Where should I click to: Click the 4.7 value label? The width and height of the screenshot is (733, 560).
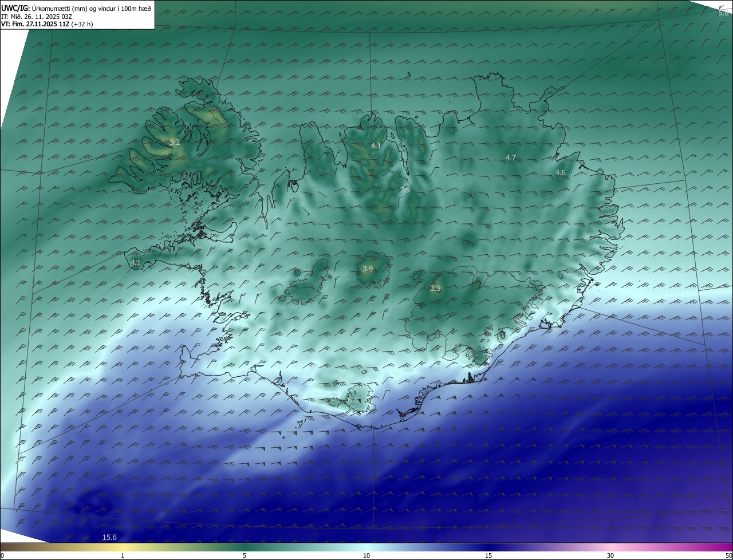coord(511,157)
